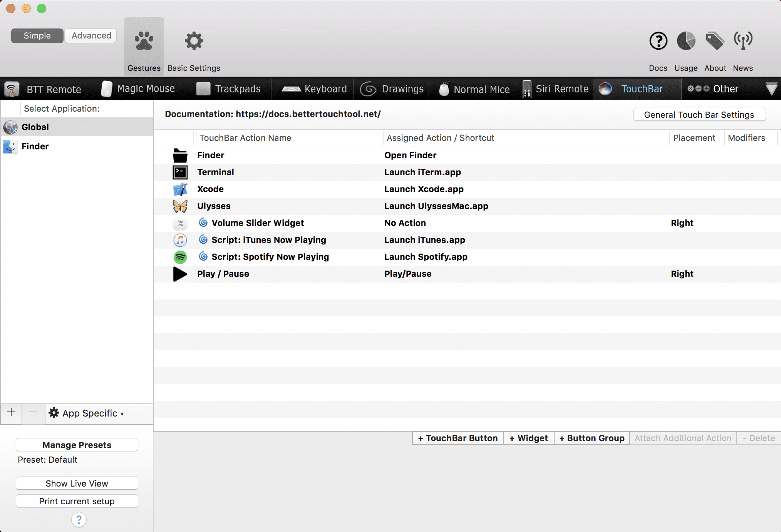Screen dimensions: 781x532
Task: Click the Ulysses butterfly icon
Action: tap(180, 206)
